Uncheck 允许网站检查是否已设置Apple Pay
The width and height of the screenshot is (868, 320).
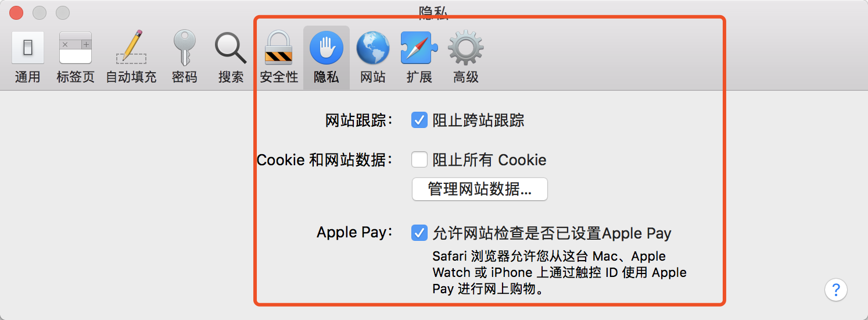coord(419,233)
